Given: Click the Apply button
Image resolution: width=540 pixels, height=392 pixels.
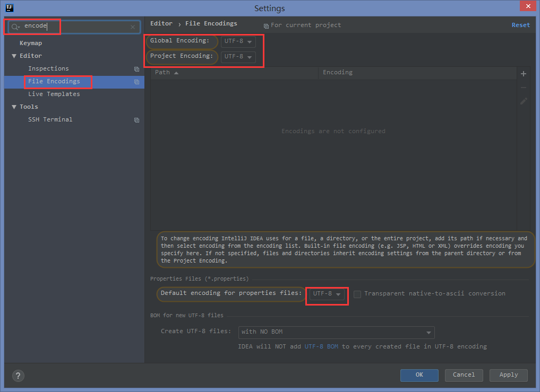Looking at the screenshot, I should (x=508, y=375).
